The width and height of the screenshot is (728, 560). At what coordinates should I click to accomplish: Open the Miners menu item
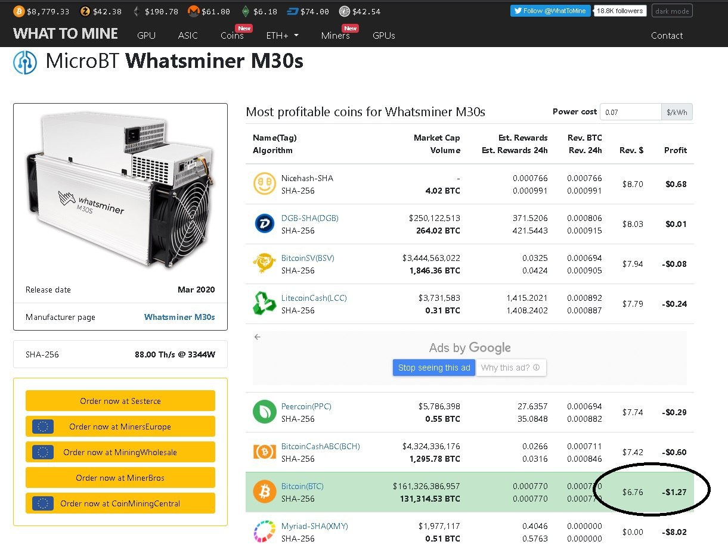point(336,35)
